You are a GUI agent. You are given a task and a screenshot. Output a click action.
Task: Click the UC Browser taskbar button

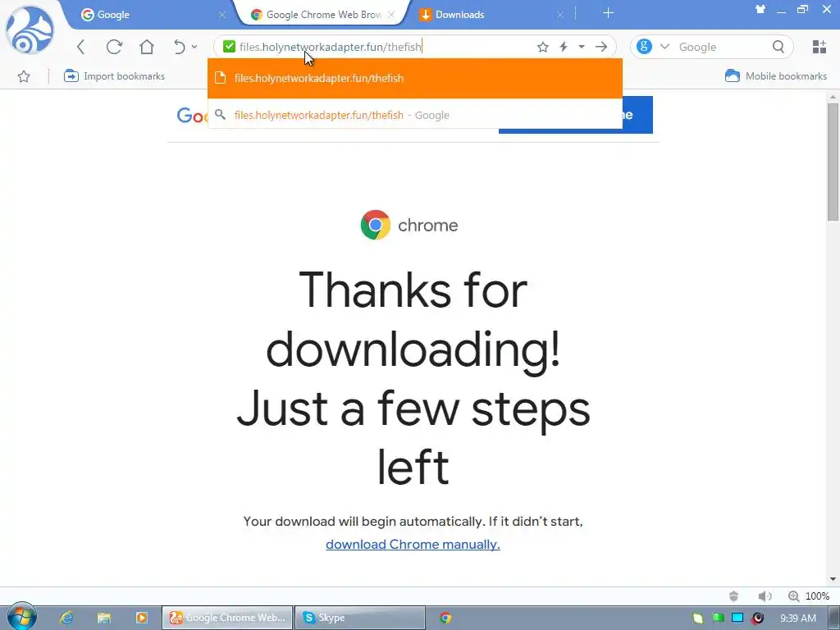[x=228, y=618]
